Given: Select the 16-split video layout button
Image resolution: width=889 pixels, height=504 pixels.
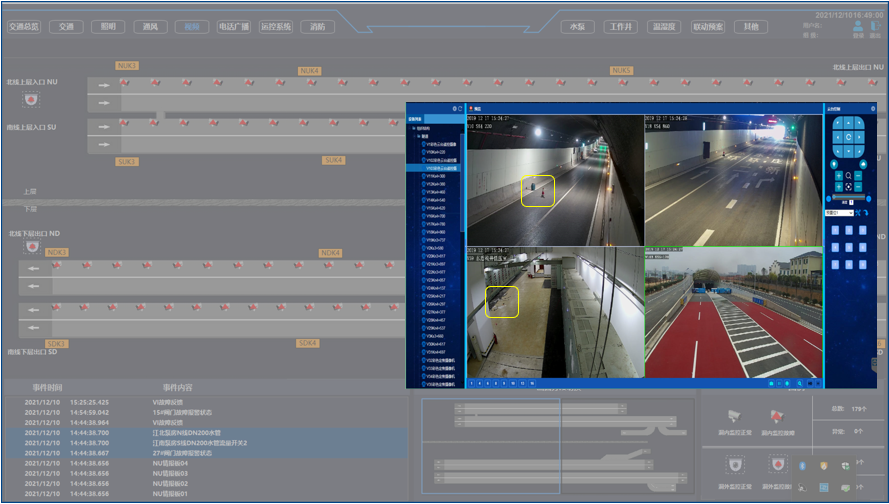Looking at the screenshot, I should (533, 383).
